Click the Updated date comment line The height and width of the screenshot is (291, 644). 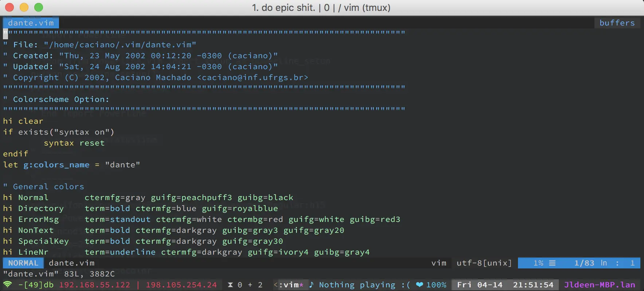point(141,67)
